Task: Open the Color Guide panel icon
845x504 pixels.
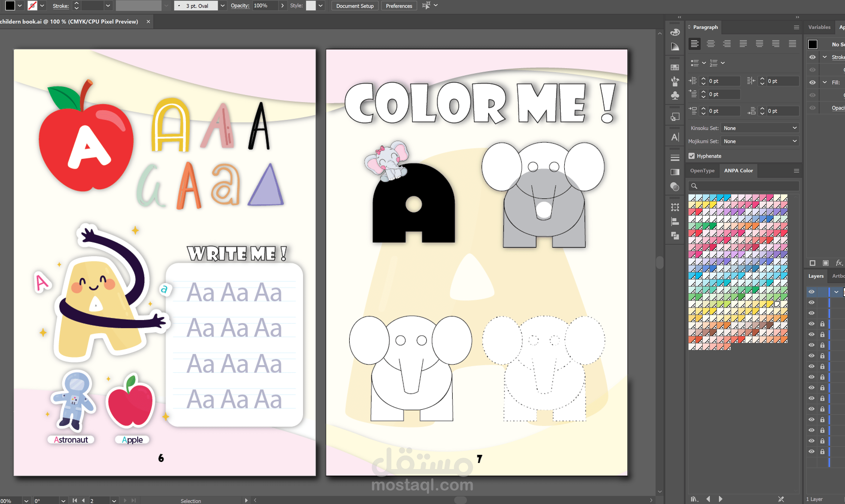Action: 675,47
